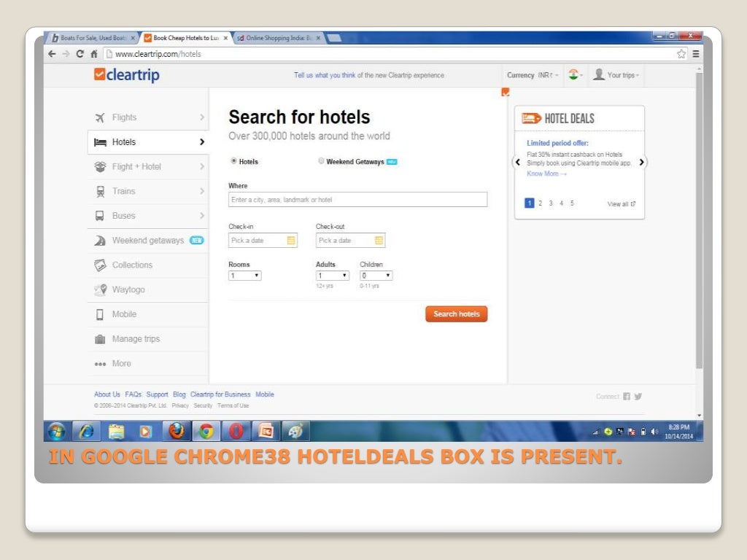This screenshot has width=747, height=560.
Task: Bookmark page with star icon
Action: tap(681, 54)
